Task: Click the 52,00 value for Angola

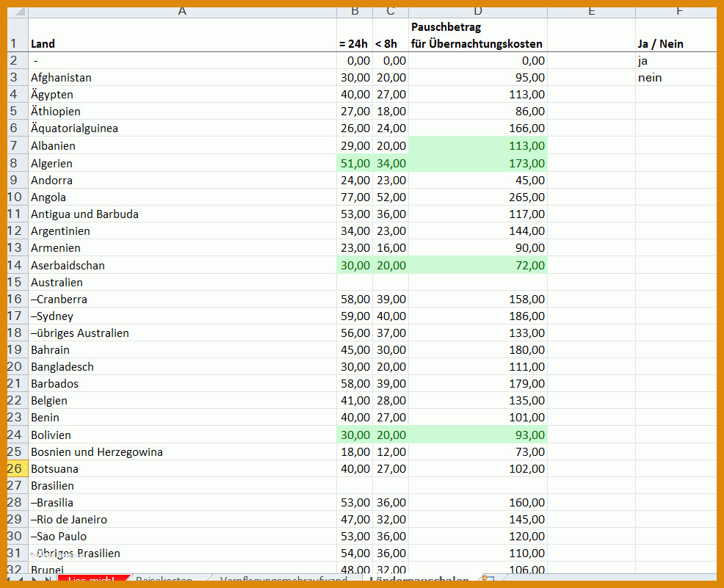Action: (x=391, y=197)
